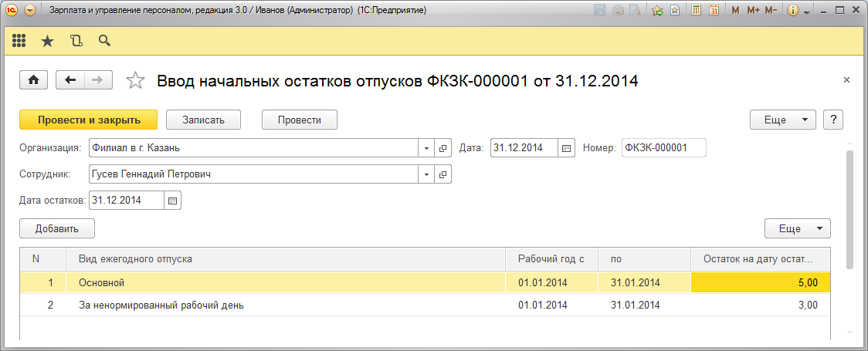
Task: Click the 01.01.2014 cell in the Основной row
Action: (x=552, y=282)
